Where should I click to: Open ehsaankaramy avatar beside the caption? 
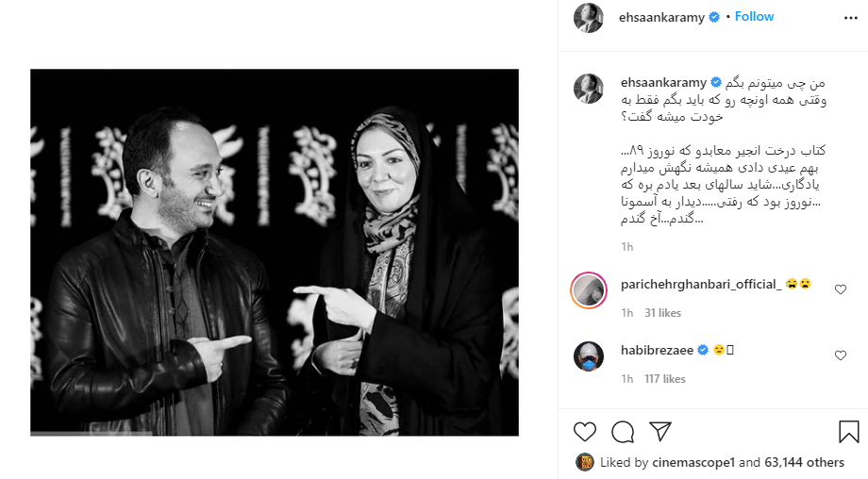589,89
